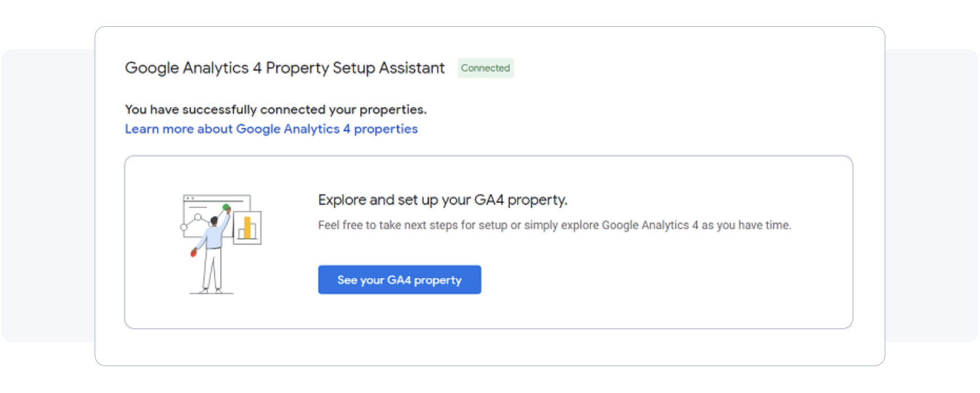Select the green dot on the line graph
The width and height of the screenshot is (980, 393).
tap(226, 208)
